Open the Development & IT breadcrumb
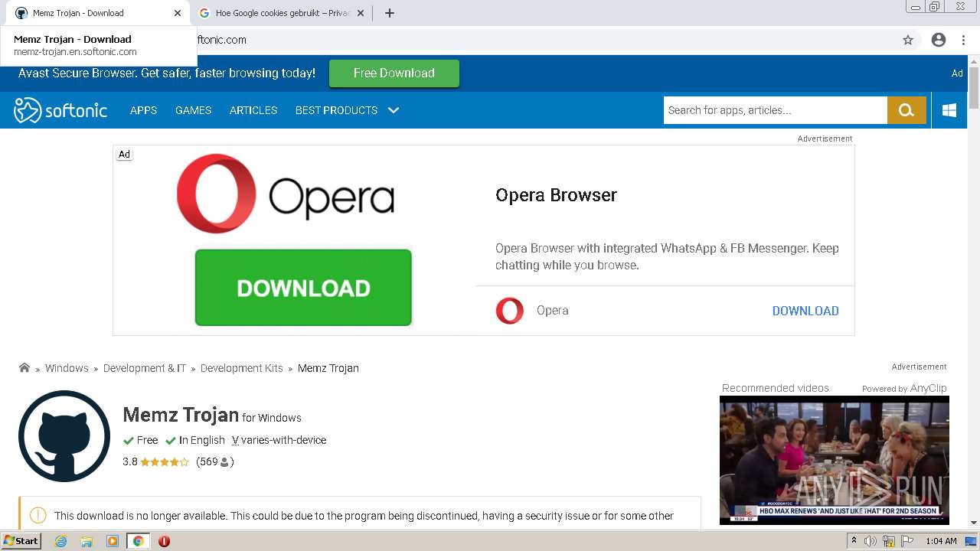980x551 pixels. point(145,368)
